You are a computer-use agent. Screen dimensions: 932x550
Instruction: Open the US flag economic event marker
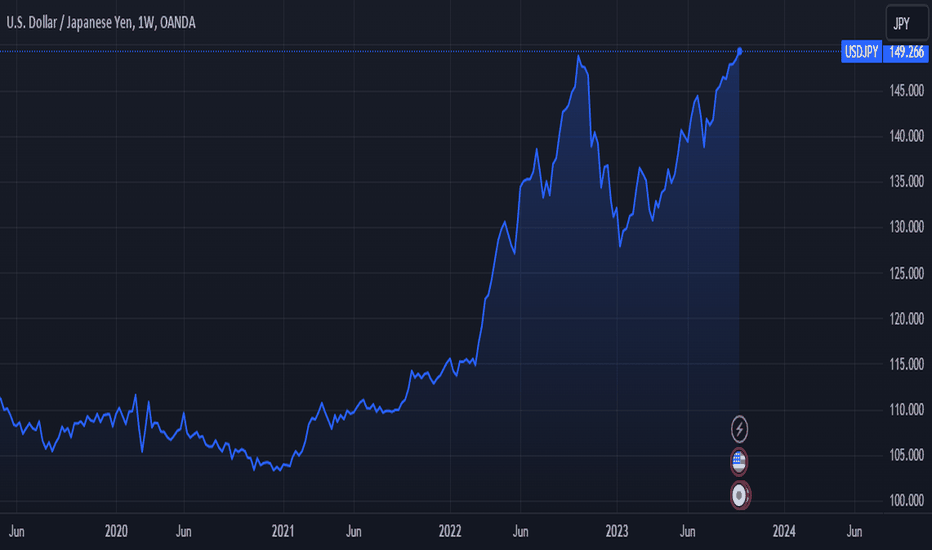tap(739, 461)
